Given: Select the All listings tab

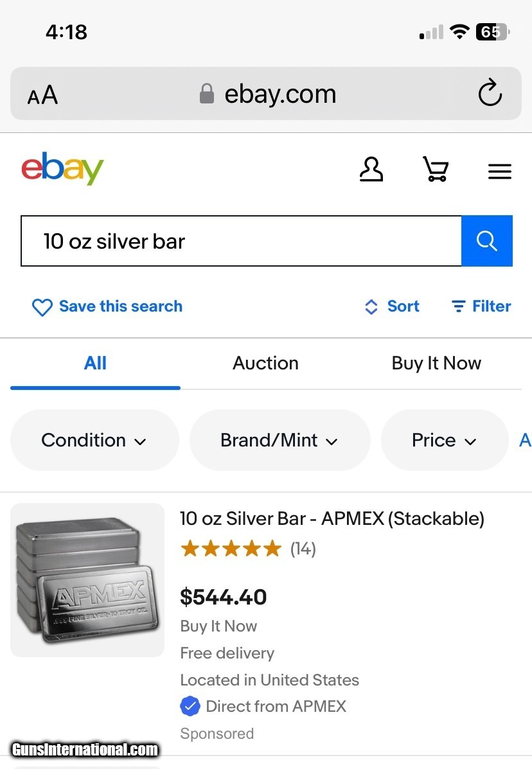Looking at the screenshot, I should 95,363.
